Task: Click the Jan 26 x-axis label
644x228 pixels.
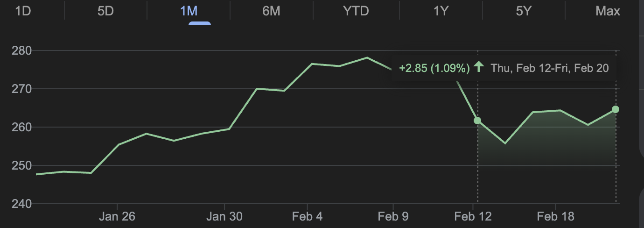Action: coord(118,217)
